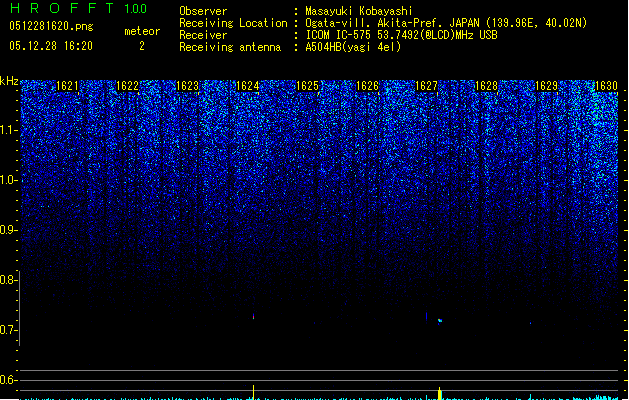Click the 1629 time marker
This screenshot has height=400, width=629.
546,86
